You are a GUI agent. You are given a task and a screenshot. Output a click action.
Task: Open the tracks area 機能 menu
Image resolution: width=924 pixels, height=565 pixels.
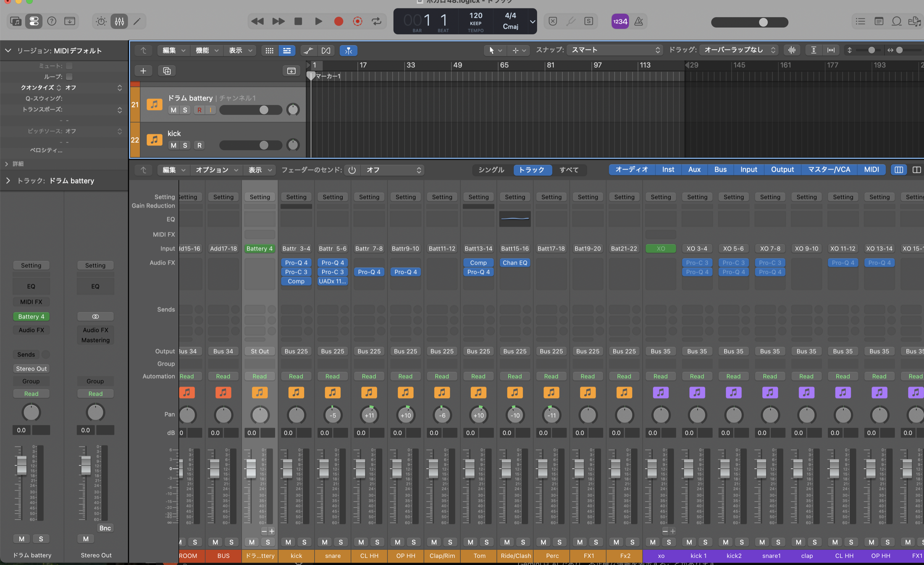[x=207, y=50]
